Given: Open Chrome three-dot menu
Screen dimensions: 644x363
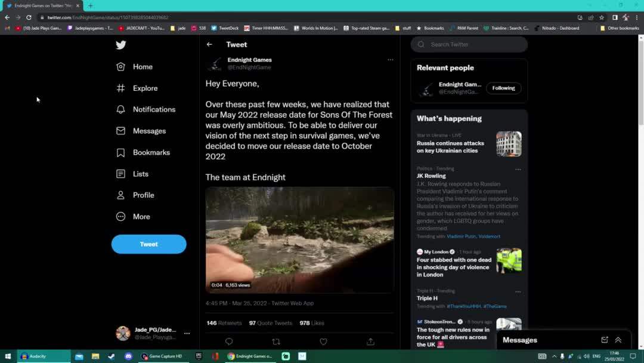Looking at the screenshot, I should click(637, 18).
